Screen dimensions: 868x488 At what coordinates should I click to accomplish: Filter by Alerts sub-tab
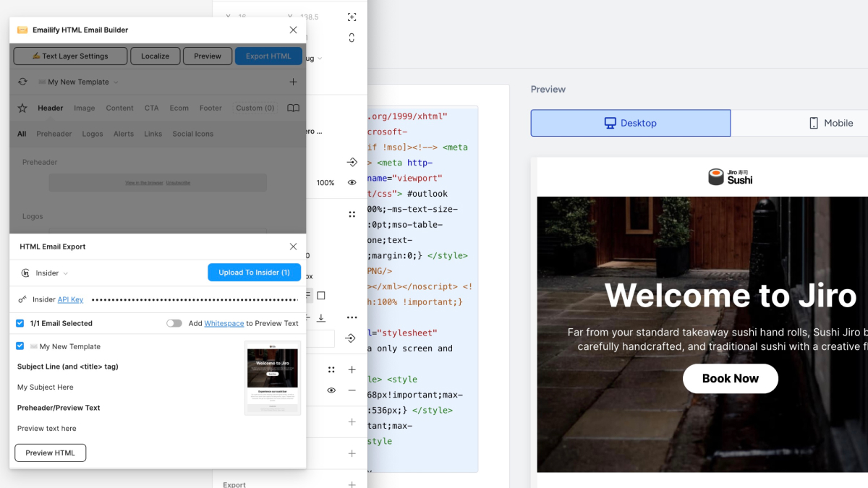124,134
